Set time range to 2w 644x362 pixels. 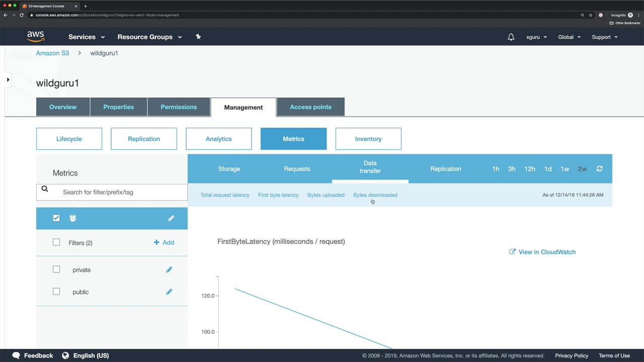582,169
